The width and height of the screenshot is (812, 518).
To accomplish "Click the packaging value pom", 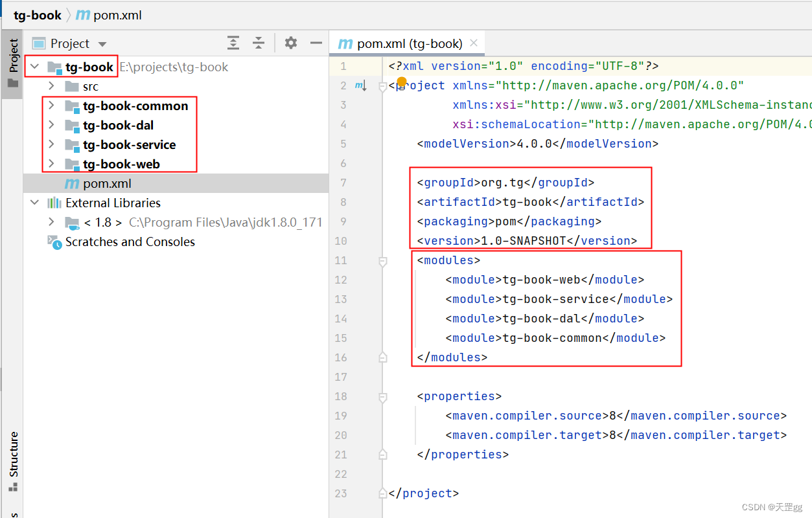I will 505,221.
